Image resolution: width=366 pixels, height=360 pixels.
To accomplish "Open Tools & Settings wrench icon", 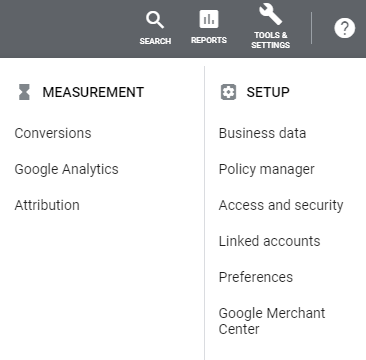I will pyautogui.click(x=271, y=13).
